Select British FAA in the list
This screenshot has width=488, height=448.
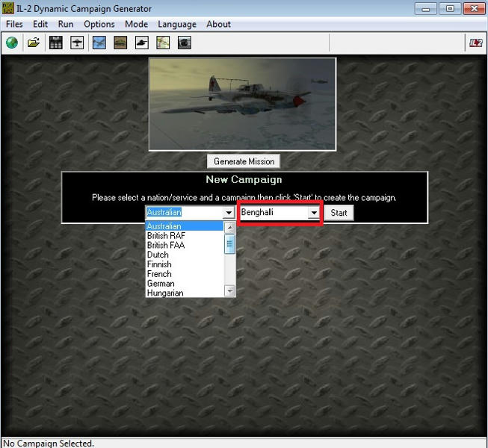tap(185, 246)
